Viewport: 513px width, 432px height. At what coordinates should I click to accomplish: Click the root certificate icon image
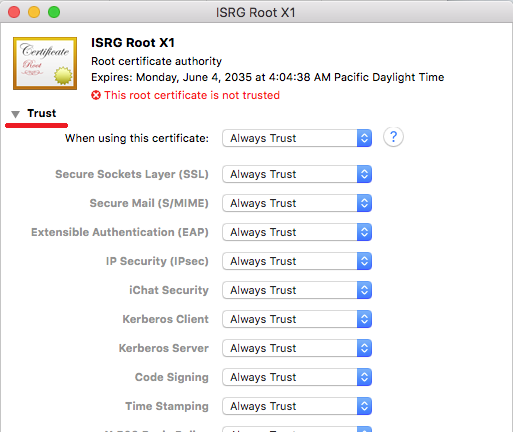(45, 63)
